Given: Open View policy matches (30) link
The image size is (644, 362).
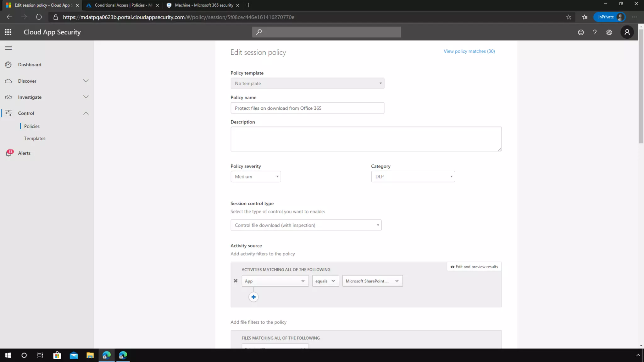Looking at the screenshot, I should 469,51.
